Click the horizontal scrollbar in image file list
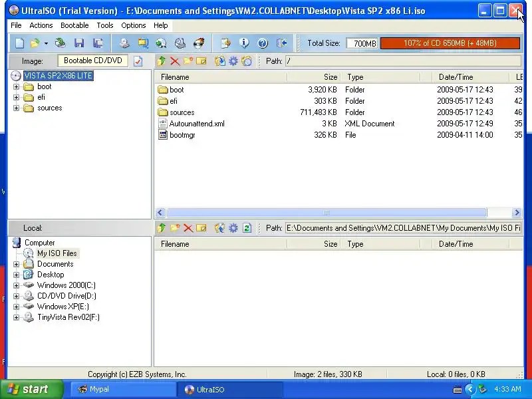This screenshot has width=532, height=399. point(327,213)
